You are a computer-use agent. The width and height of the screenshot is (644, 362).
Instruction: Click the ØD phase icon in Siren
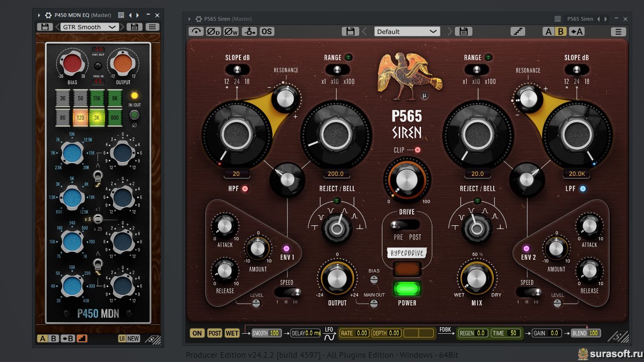click(214, 32)
